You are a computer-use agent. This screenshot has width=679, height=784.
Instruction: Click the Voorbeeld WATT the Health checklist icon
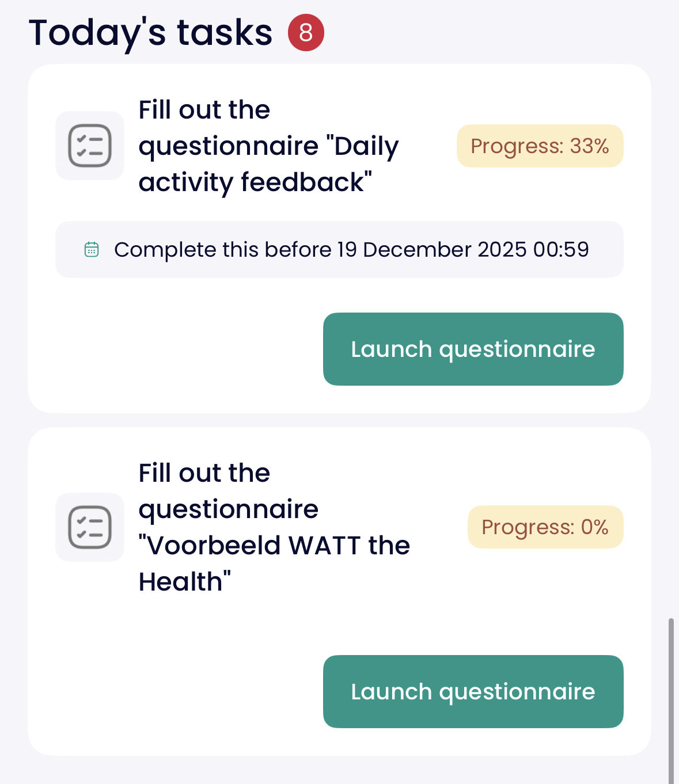[x=90, y=527]
